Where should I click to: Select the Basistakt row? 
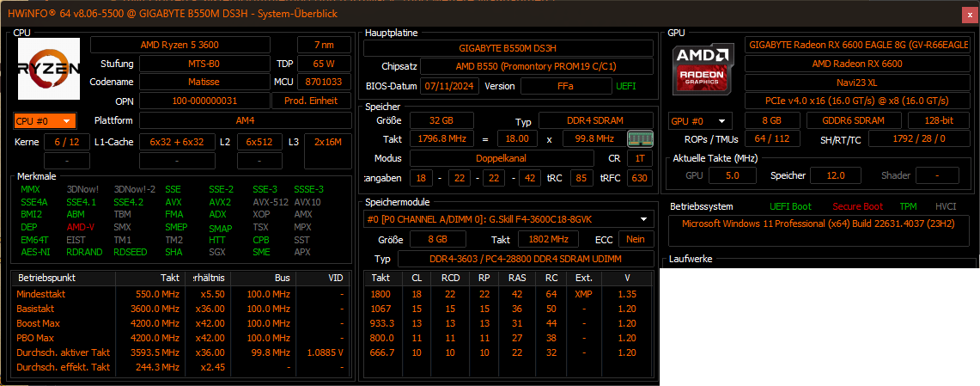coord(181,309)
